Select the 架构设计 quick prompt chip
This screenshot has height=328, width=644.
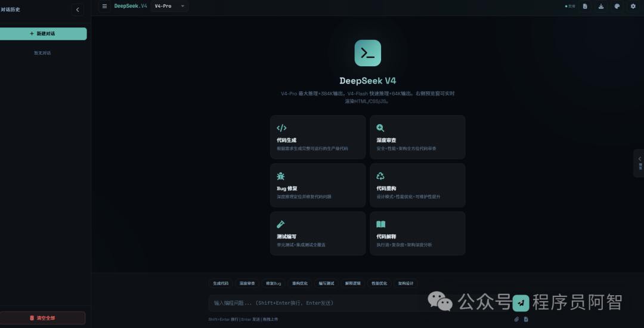pos(406,283)
